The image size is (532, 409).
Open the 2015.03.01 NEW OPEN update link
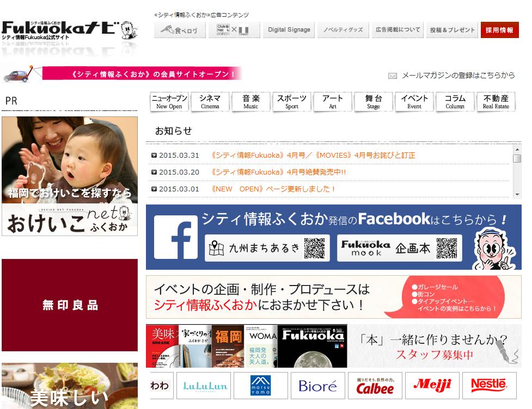pos(273,189)
